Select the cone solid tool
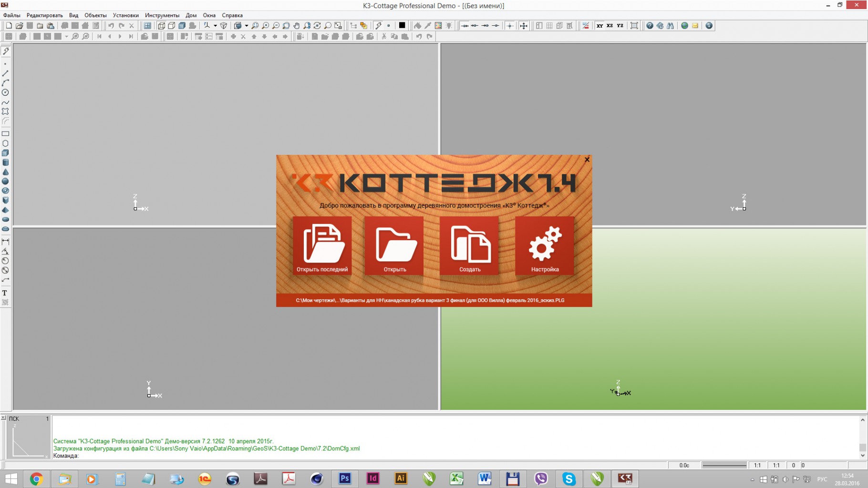This screenshot has height=488, width=868. pos(5,172)
